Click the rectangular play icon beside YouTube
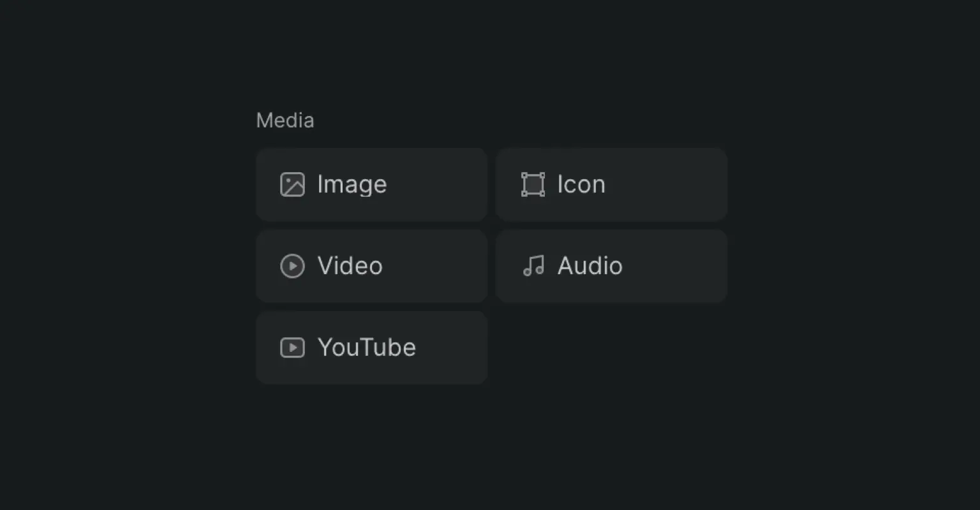This screenshot has height=510, width=980. (x=292, y=347)
